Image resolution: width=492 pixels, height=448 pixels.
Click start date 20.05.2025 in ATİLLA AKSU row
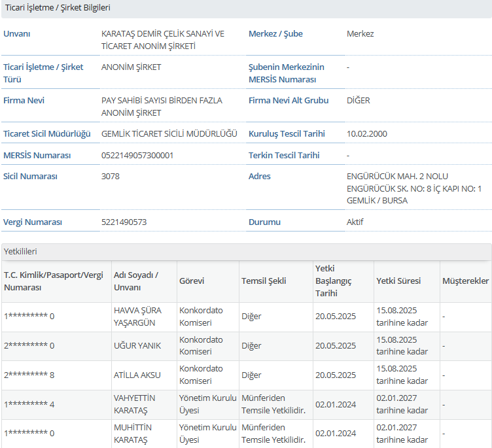tap(336, 375)
